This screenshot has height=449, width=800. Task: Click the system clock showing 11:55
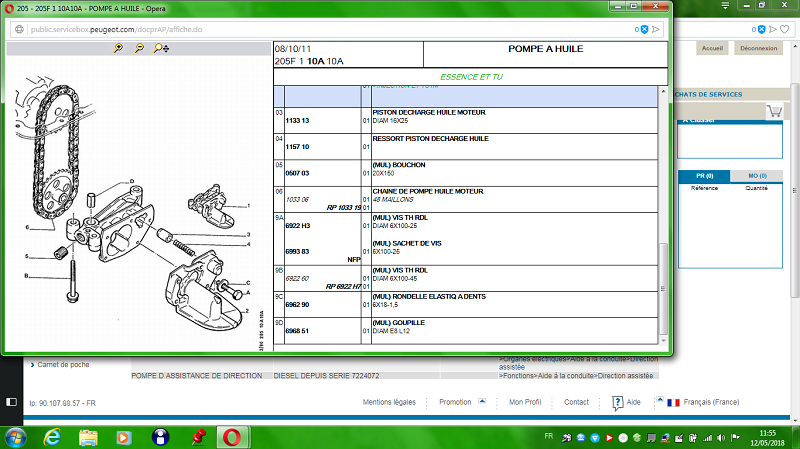pos(767,433)
